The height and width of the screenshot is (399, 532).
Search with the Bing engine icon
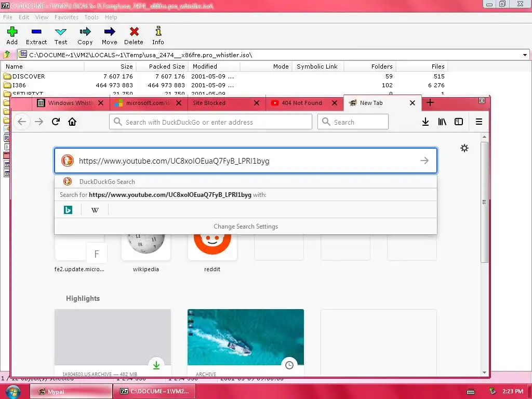68,210
